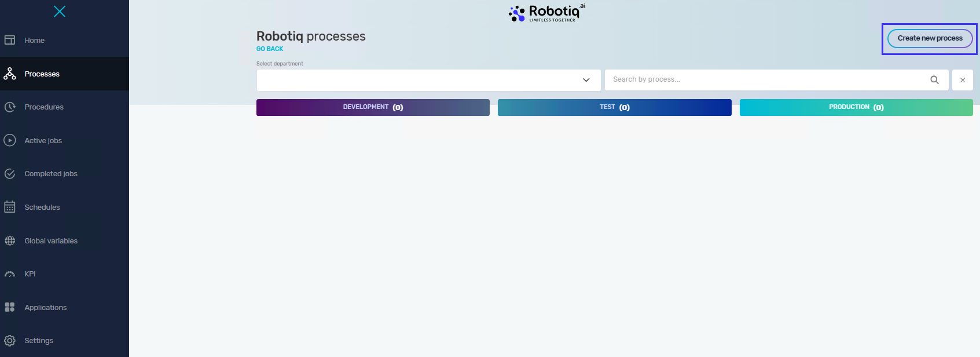The image size is (980, 357).
Task: Click the Robotiq processes heading
Action: click(311, 37)
